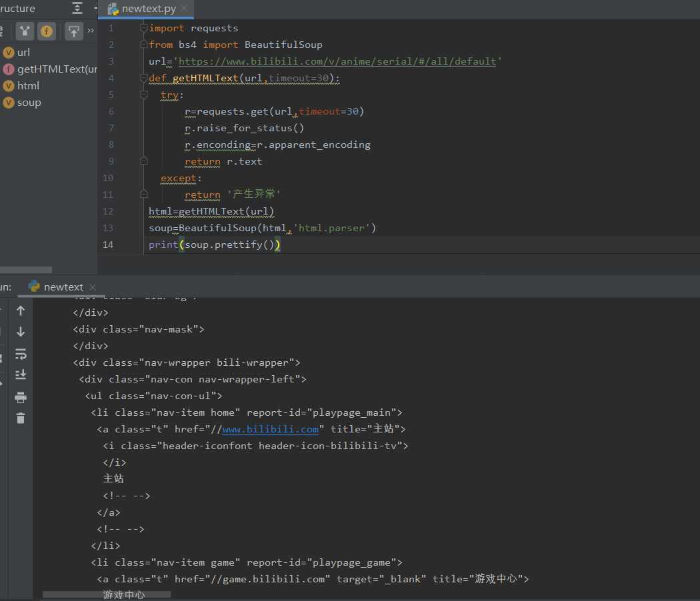Click the down arrow in Run panel
The height and width of the screenshot is (601, 700).
tap(21, 332)
